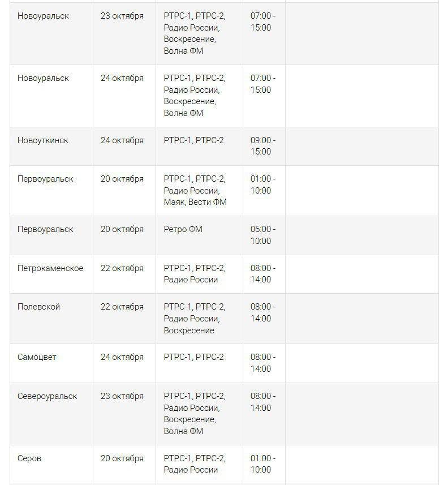Select the Самоцвет city name
The height and width of the screenshot is (485, 448).
point(37,357)
